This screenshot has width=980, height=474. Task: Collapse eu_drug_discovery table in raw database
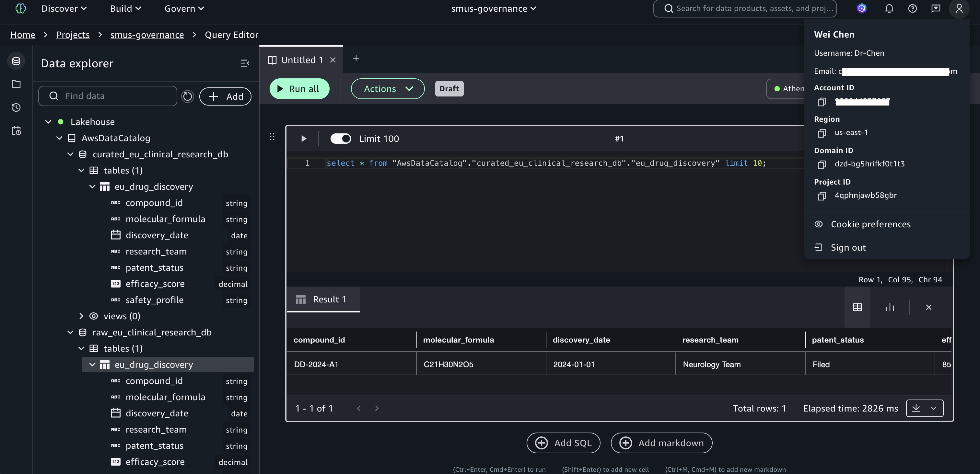point(92,365)
